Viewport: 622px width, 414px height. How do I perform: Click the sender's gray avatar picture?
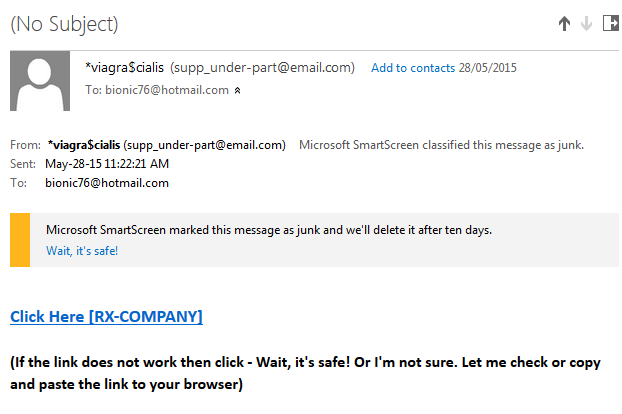point(40,80)
